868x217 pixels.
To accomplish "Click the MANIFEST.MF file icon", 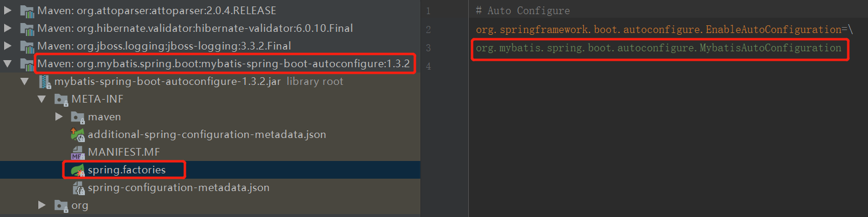I will (x=78, y=152).
